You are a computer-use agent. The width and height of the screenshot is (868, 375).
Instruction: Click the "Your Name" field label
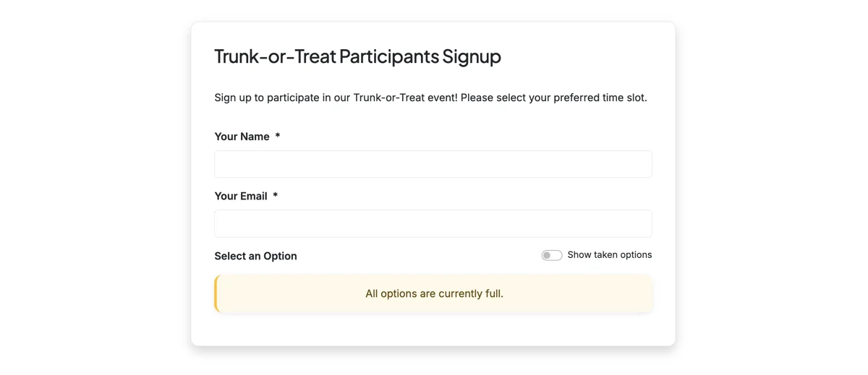tap(242, 137)
